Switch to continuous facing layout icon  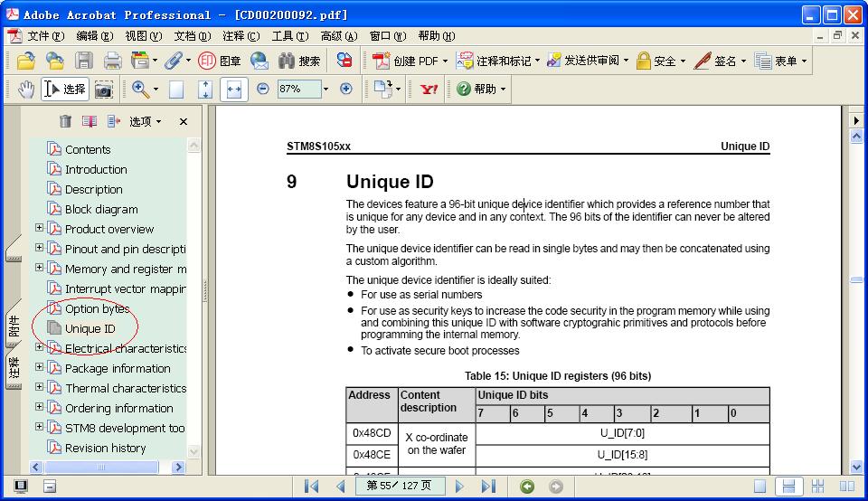coord(817,486)
